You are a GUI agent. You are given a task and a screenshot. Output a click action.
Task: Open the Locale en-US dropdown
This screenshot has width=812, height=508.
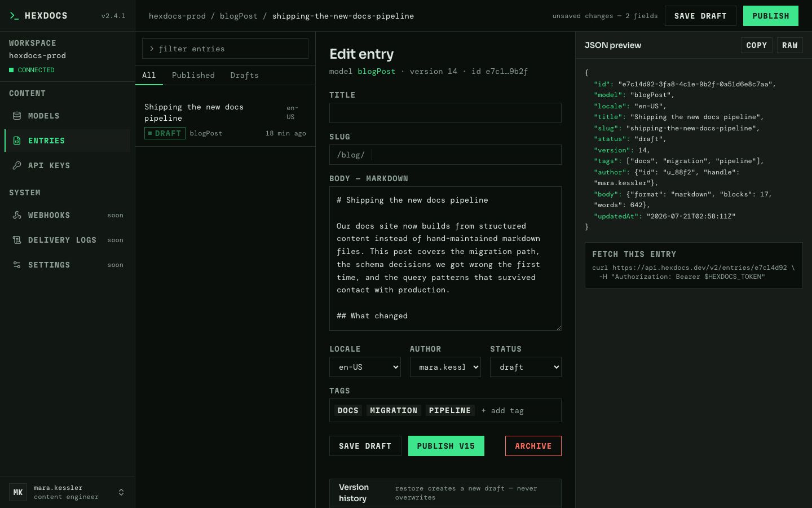pos(365,367)
